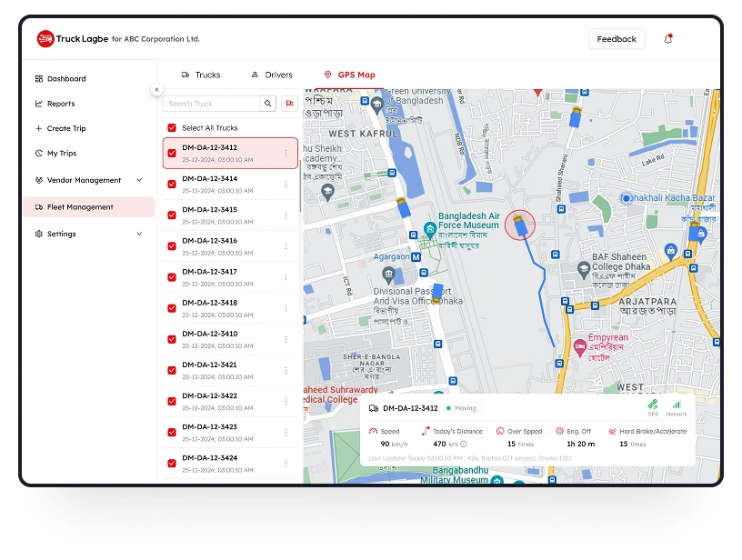This screenshot has width=742, height=560.
Task: Click the circled truck marker on map
Action: point(519,224)
